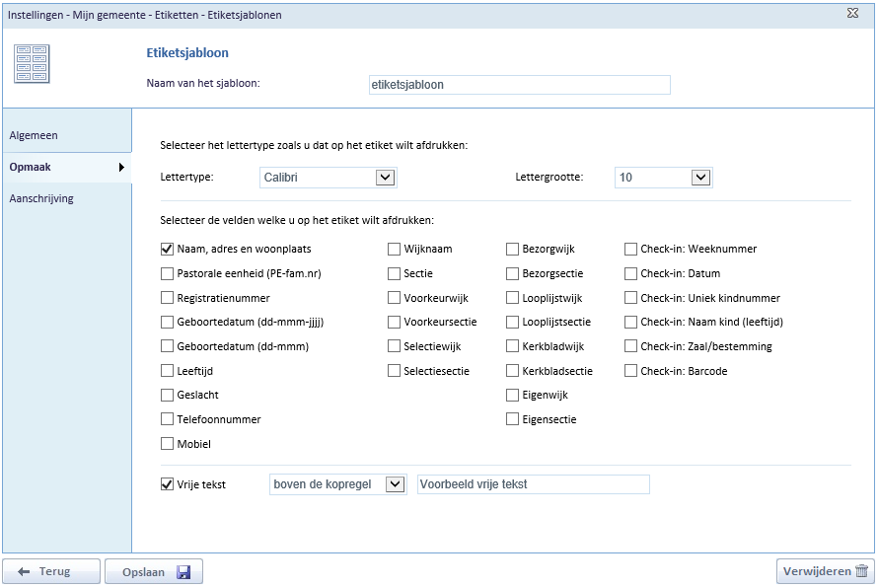Open the 'boven de kopregel' position dropdown

(x=338, y=484)
